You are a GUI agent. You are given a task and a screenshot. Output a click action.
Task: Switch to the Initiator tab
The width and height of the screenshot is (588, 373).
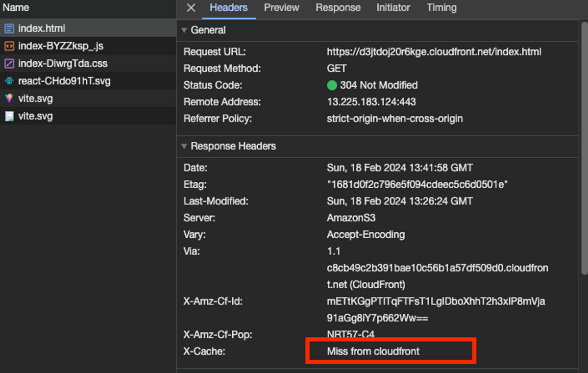click(x=393, y=8)
